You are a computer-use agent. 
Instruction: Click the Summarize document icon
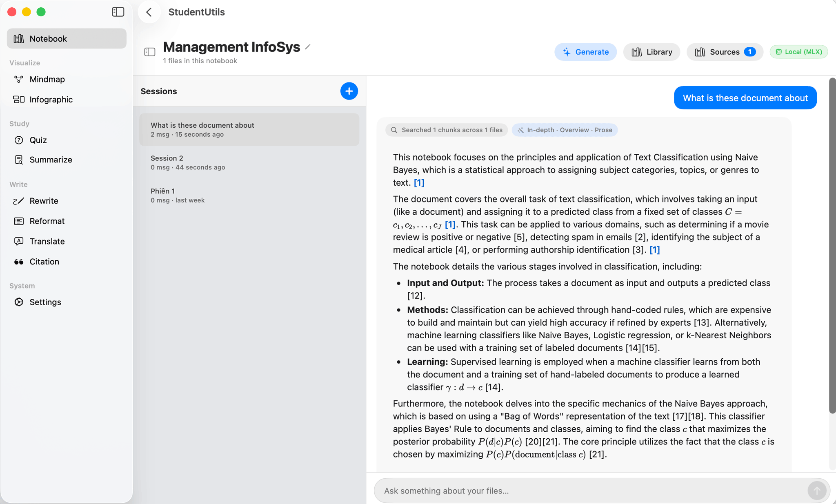click(x=19, y=160)
